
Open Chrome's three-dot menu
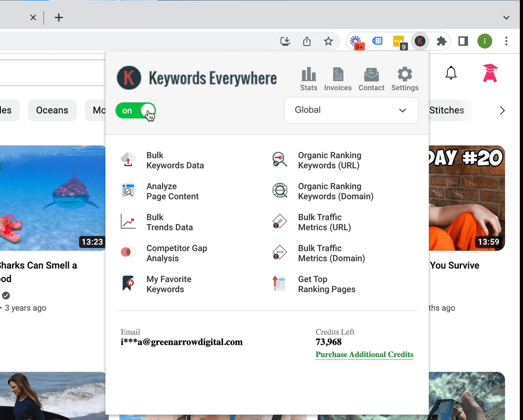pos(507,41)
